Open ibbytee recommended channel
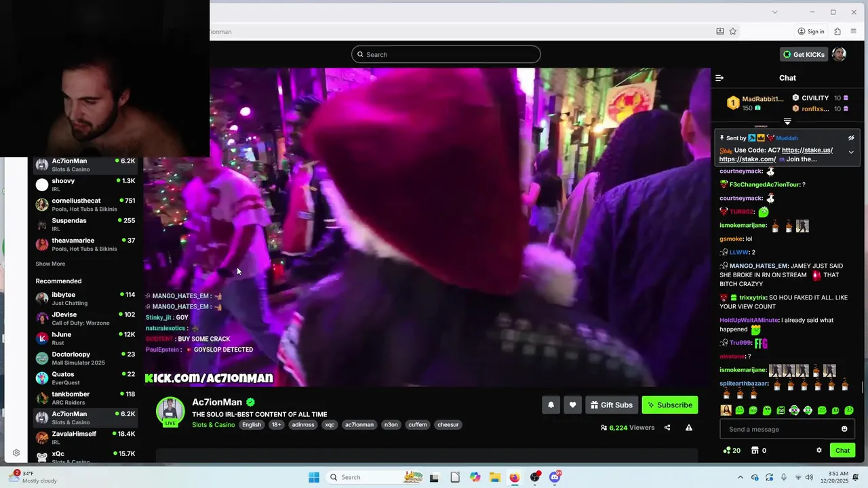868x488 pixels. (85, 299)
